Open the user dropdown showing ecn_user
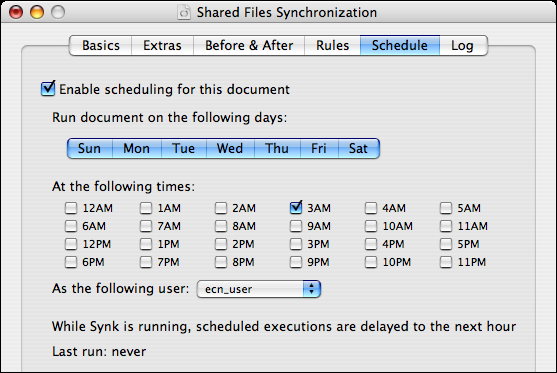Image resolution: width=557 pixels, height=373 pixels. [x=259, y=289]
